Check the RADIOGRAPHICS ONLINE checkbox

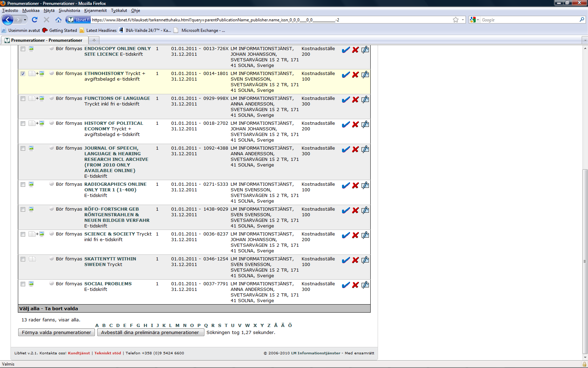click(x=23, y=185)
